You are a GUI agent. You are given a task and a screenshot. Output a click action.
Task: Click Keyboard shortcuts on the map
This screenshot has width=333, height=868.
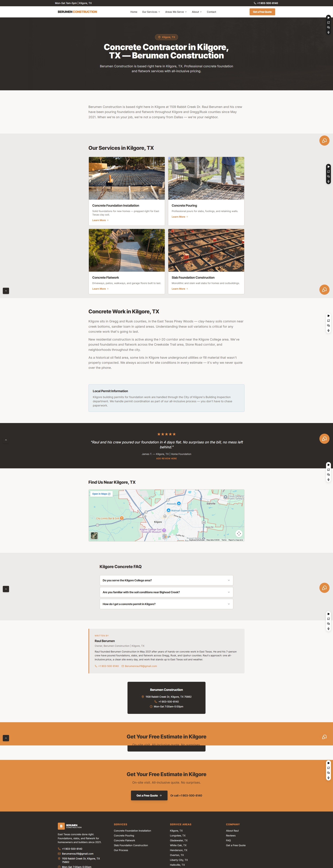197,540
